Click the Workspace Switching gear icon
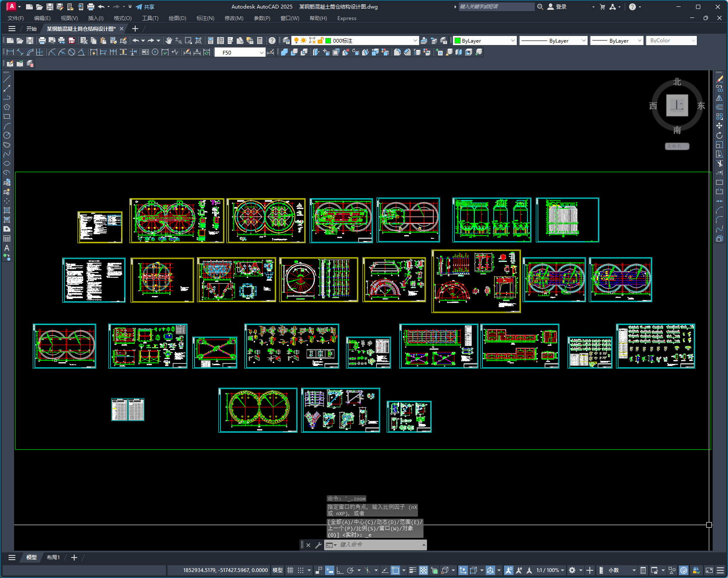 572,570
